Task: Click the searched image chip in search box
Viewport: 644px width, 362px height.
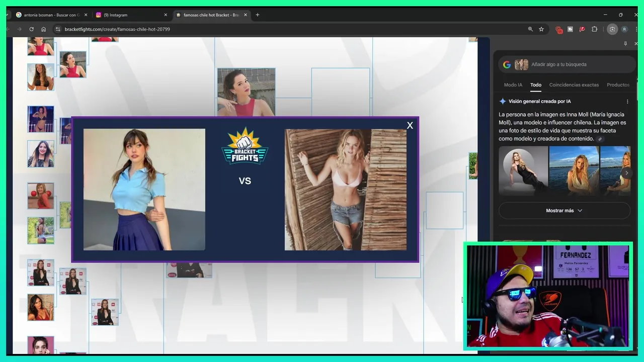Action: [x=521, y=64]
